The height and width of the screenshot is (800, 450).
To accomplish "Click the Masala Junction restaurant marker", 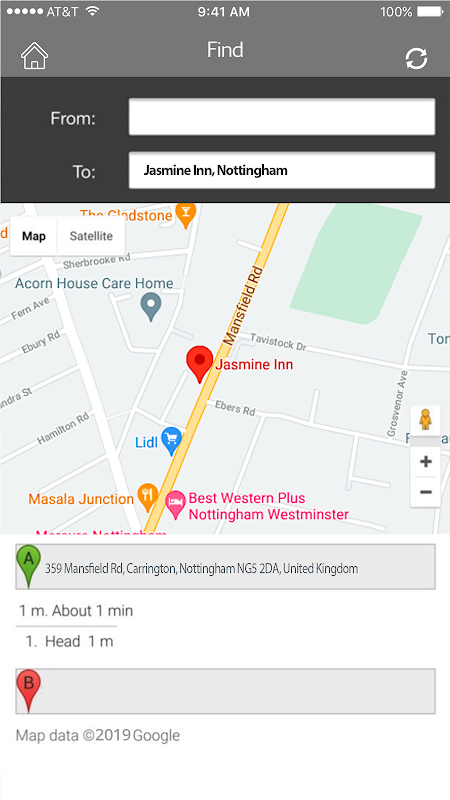I will click(x=148, y=497).
